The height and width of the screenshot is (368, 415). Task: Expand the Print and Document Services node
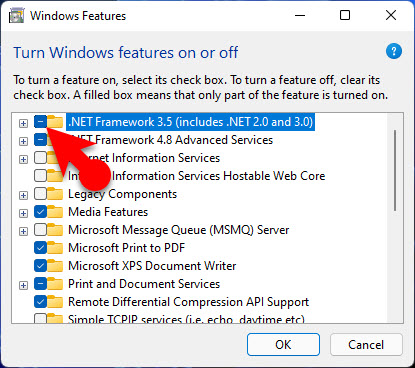pyautogui.click(x=23, y=285)
